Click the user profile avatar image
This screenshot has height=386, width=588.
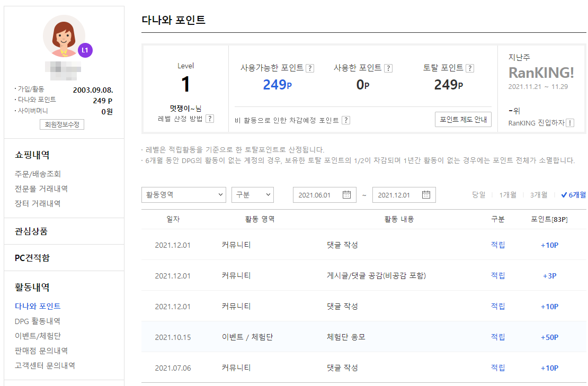point(64,36)
